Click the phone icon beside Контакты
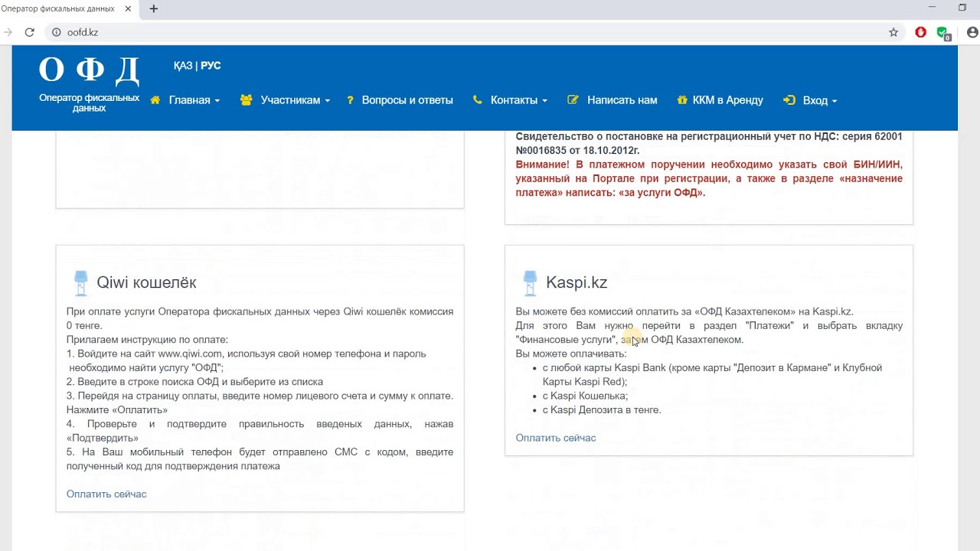980x551 pixels. click(478, 100)
